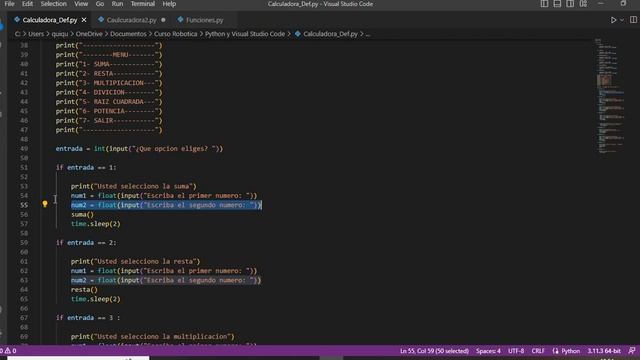640x360 pixels.
Task: Open the run options dropdown arrow
Action: 622,20
